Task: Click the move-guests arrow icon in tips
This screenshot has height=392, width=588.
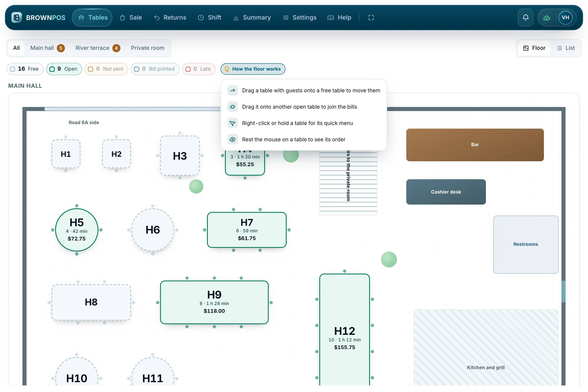Action: point(233,90)
